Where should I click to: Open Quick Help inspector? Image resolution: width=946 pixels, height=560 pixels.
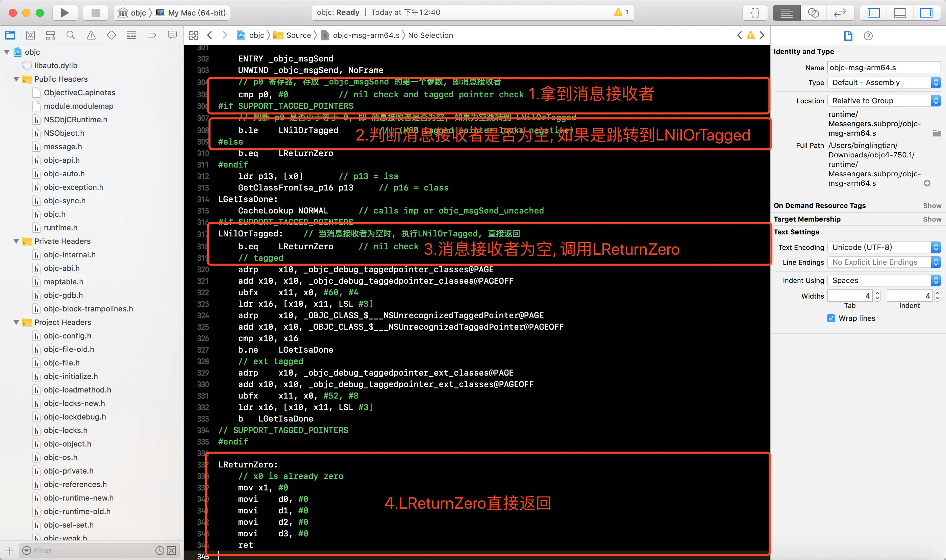(x=868, y=36)
